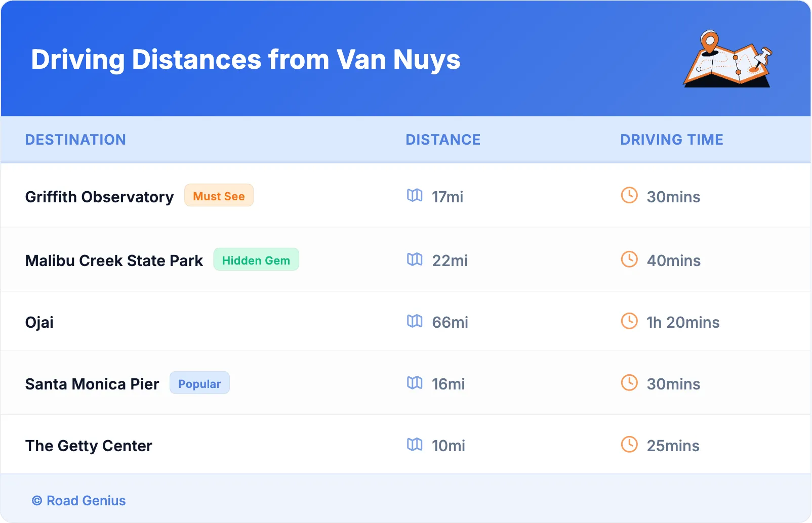The height and width of the screenshot is (523, 812).
Task: Click the 22mi distance value
Action: (x=450, y=260)
